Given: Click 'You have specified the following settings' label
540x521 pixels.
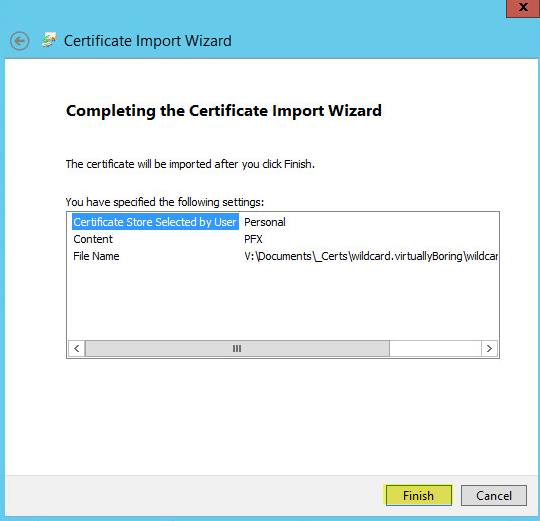Looking at the screenshot, I should pyautogui.click(x=165, y=202).
